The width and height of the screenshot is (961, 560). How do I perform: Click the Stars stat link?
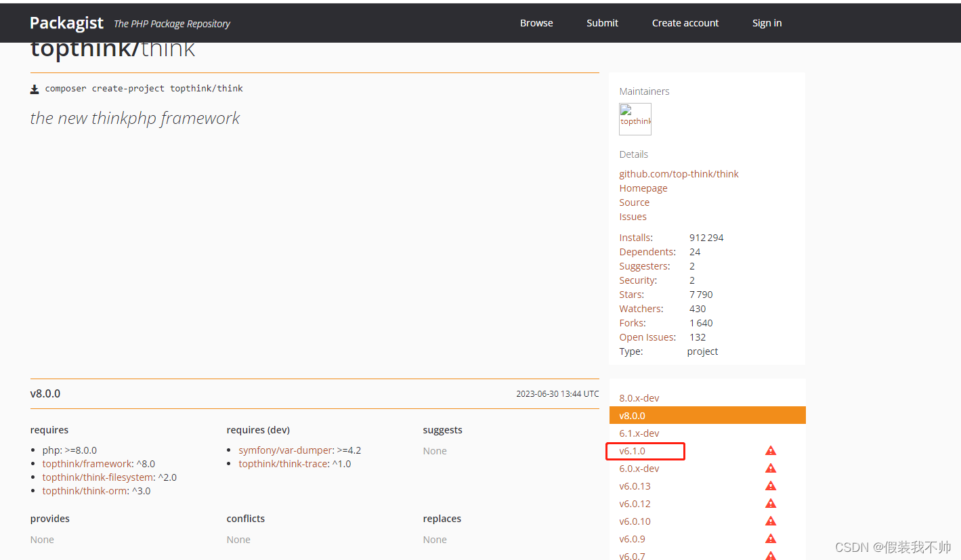(x=632, y=295)
